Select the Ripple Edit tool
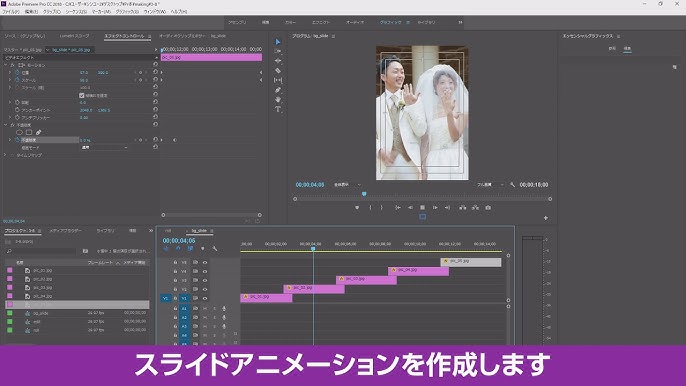Image resolution: width=686 pixels, height=386 pixels. tap(277, 61)
